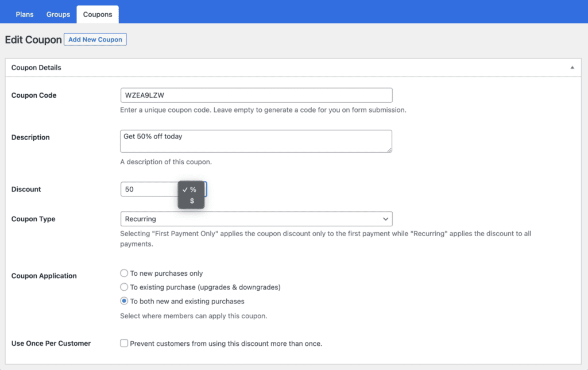Open the Coupon Type dropdown
This screenshot has height=370, width=588.
[x=256, y=219]
